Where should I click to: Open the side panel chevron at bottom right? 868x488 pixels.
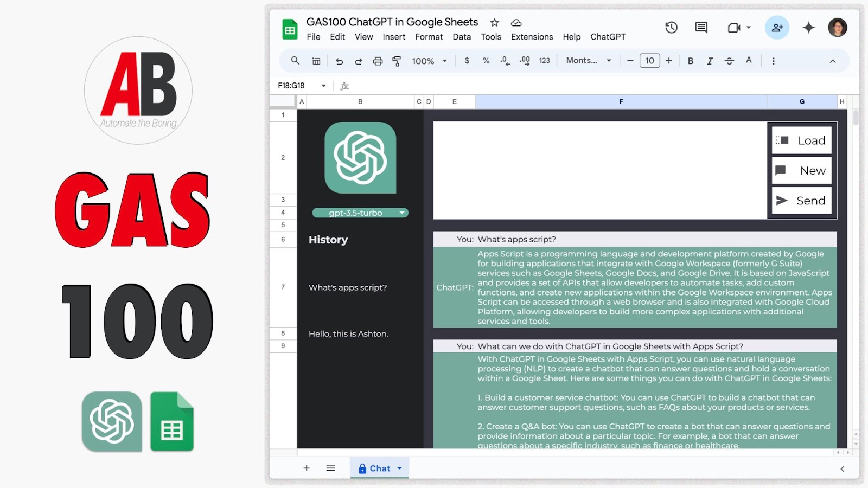click(842, 469)
